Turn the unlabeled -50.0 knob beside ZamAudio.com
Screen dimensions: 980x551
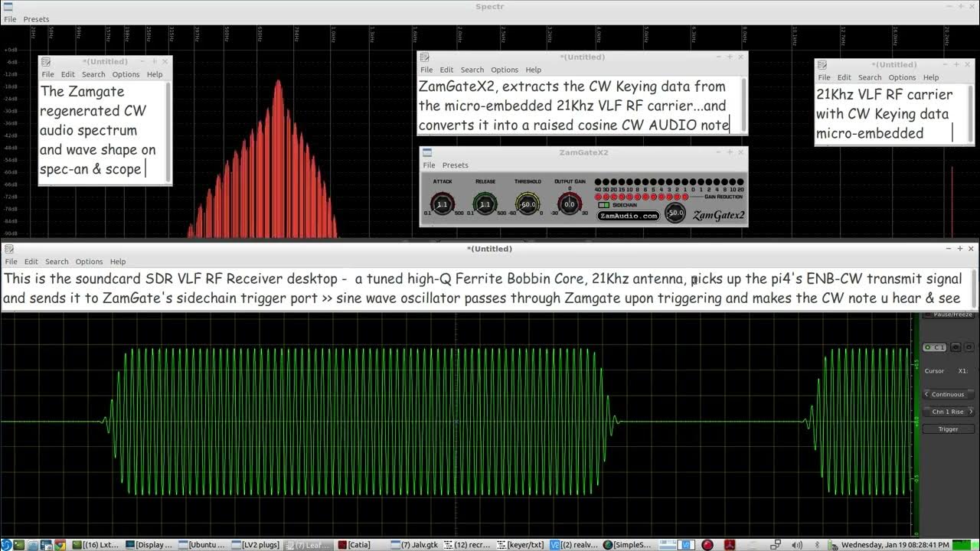[675, 213]
